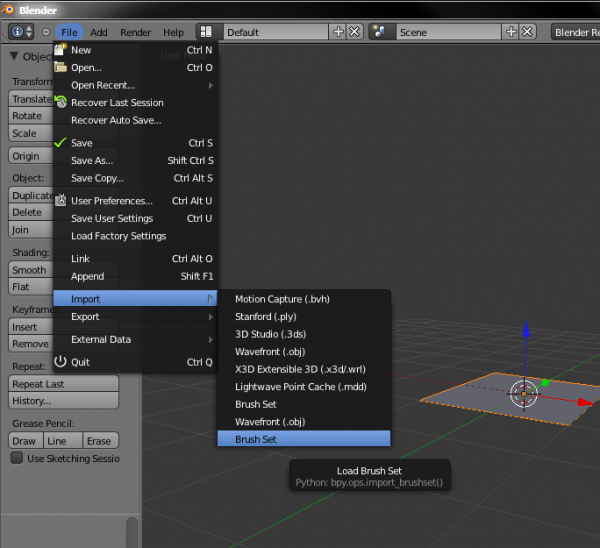
Task: Quit Blender via power icon entry
Action: 136,362
